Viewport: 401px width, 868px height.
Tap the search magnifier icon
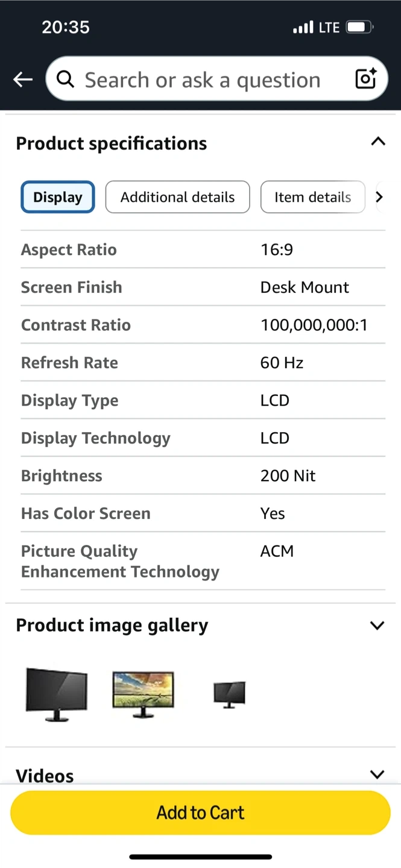pyautogui.click(x=65, y=79)
